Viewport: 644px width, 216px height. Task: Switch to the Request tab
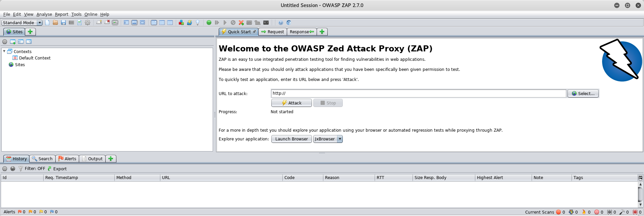click(x=273, y=32)
